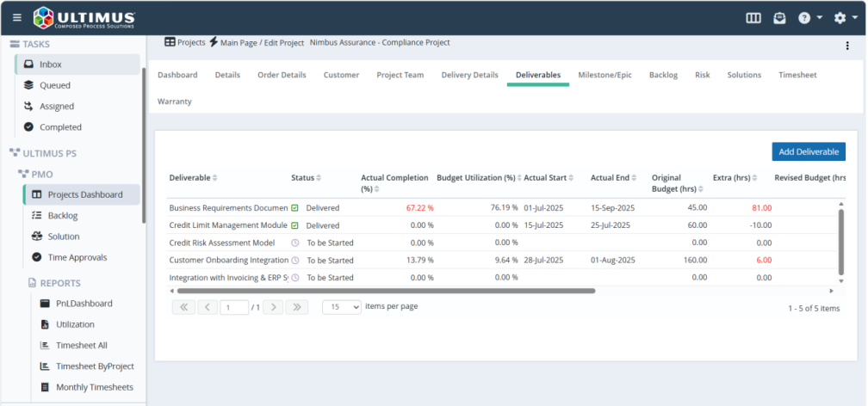
Task: Open the help question mark menu
Action: click(x=809, y=18)
